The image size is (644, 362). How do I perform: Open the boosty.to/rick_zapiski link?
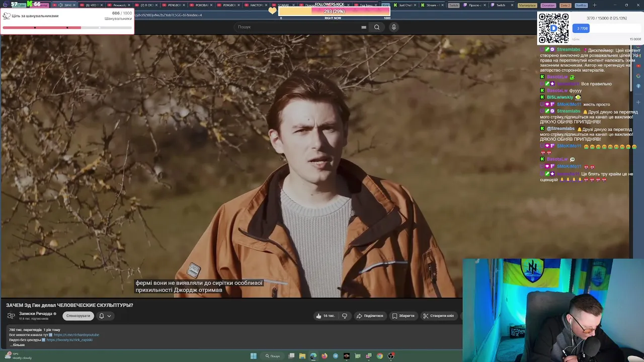69,340
